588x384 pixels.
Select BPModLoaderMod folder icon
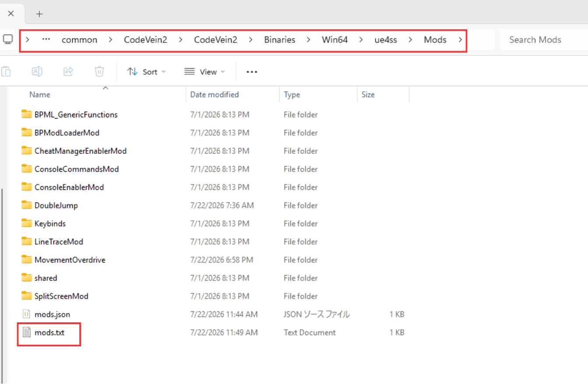point(27,133)
